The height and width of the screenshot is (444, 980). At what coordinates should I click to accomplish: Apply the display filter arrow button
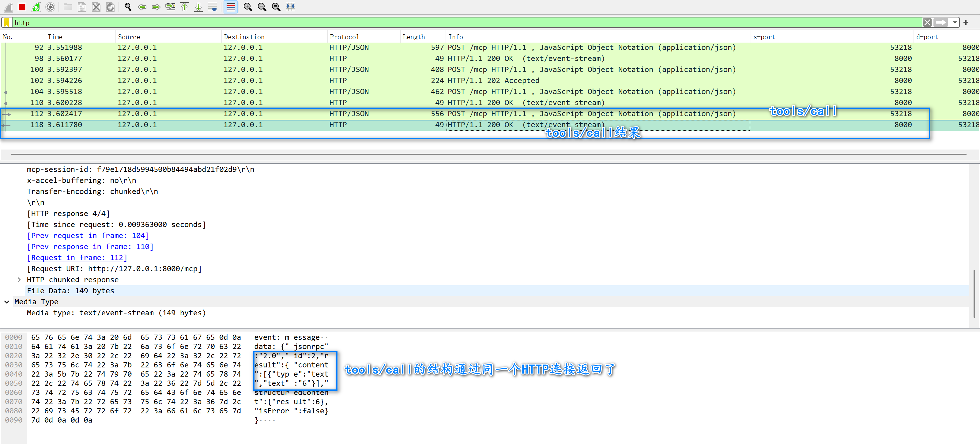(940, 22)
